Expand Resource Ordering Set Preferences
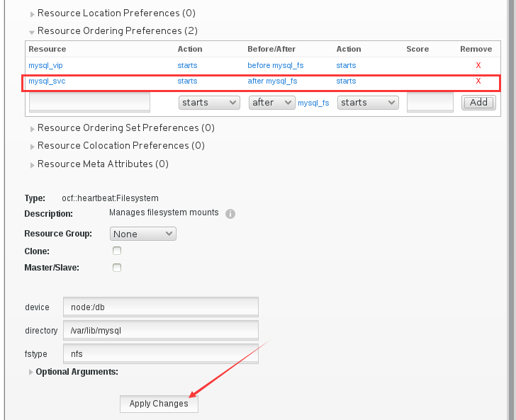Image resolution: width=516 pixels, height=420 pixels. 33,129
